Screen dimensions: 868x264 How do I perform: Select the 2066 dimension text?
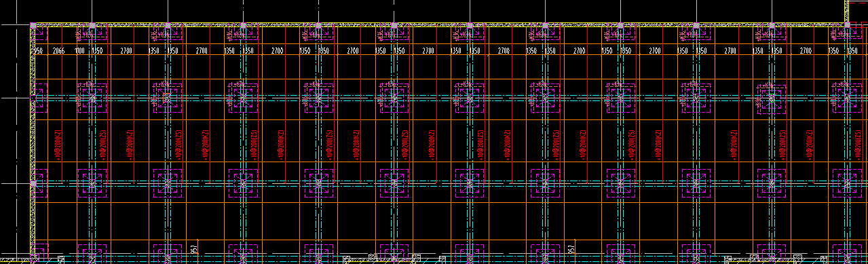58,51
